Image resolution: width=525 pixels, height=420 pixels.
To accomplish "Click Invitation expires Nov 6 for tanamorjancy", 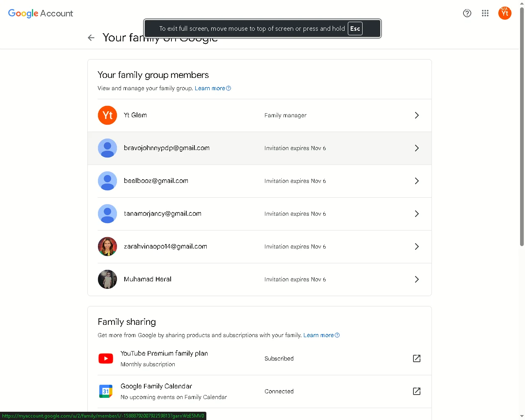I will coord(295,214).
